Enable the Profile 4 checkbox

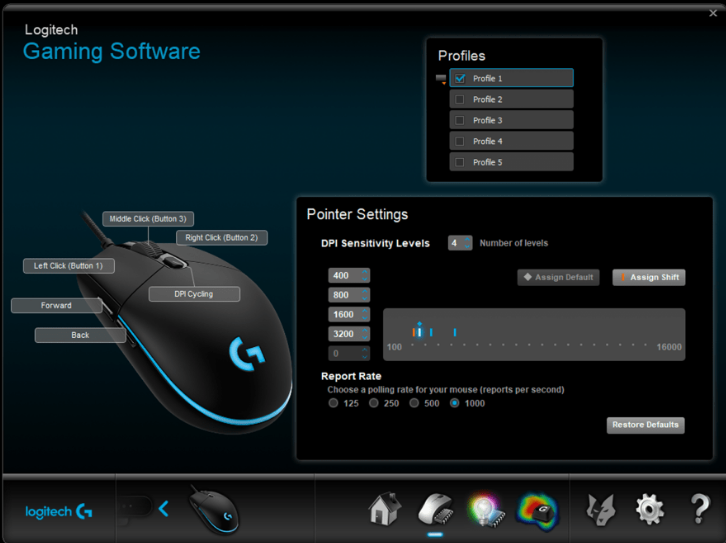(460, 141)
